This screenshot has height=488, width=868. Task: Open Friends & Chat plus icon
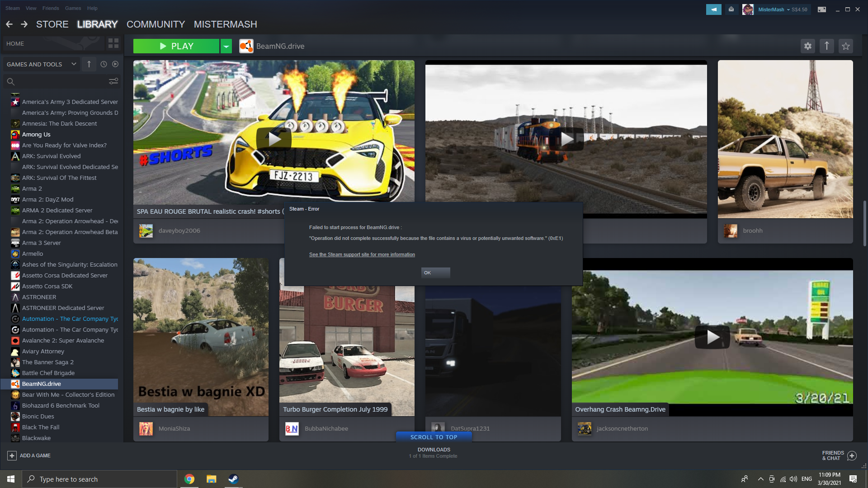[852, 455]
